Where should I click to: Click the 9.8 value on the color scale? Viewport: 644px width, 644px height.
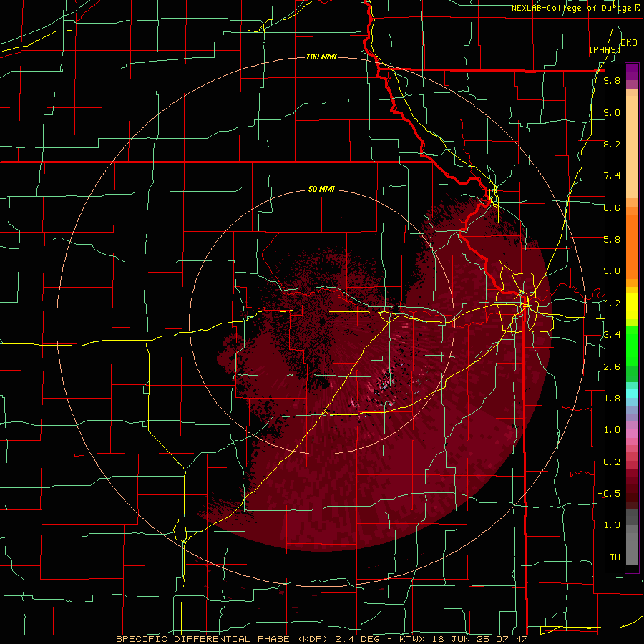tap(612, 80)
